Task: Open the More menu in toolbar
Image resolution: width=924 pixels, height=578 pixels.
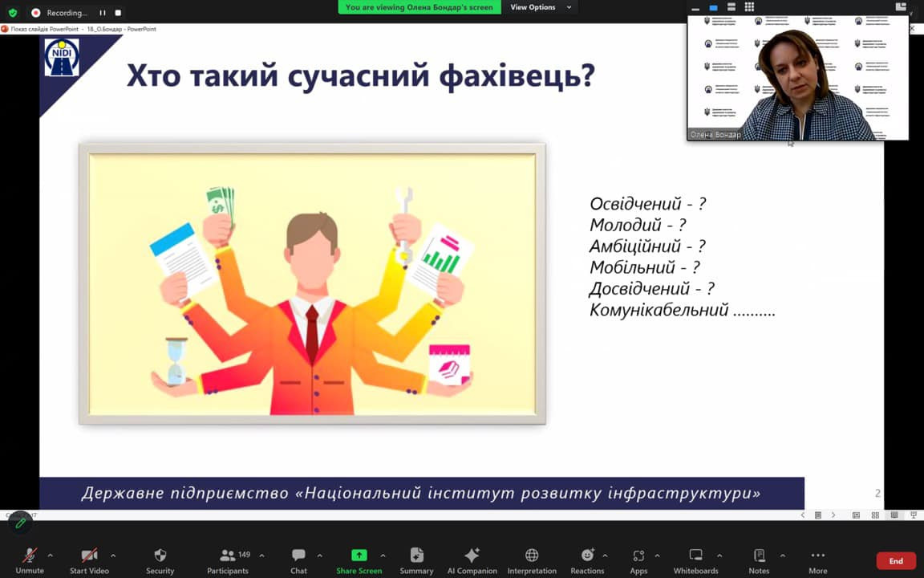Action: (x=817, y=560)
